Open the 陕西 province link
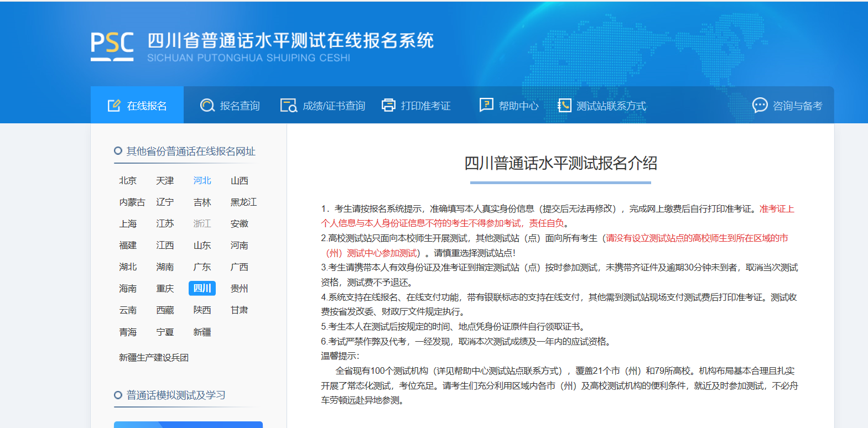 click(x=202, y=310)
